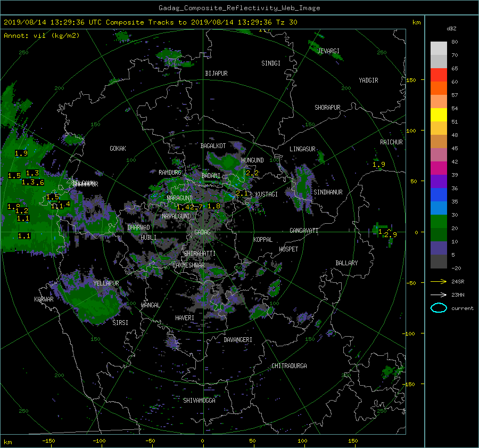Viewport: 479px width, 448px height.
Task: Click the YELLAPUR city label
Action: (x=106, y=283)
